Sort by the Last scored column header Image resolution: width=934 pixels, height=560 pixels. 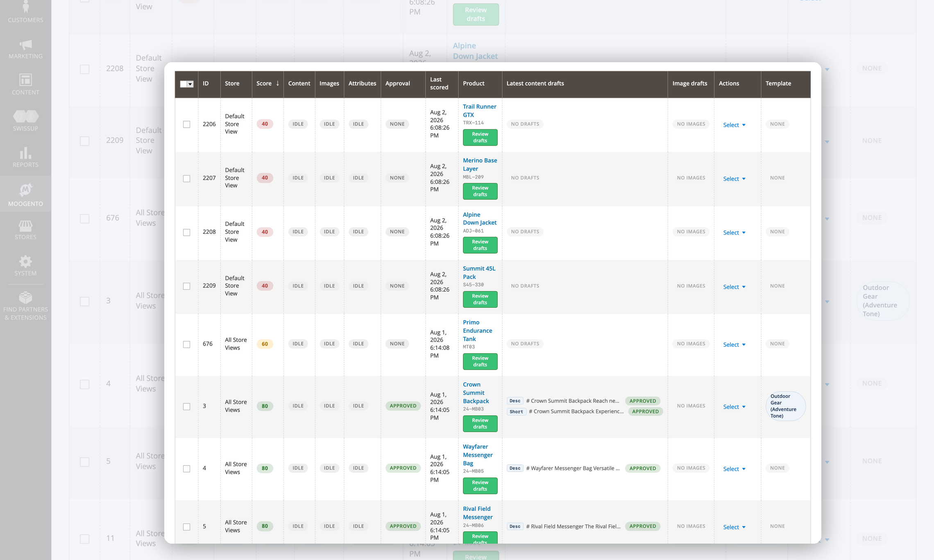[x=442, y=84]
